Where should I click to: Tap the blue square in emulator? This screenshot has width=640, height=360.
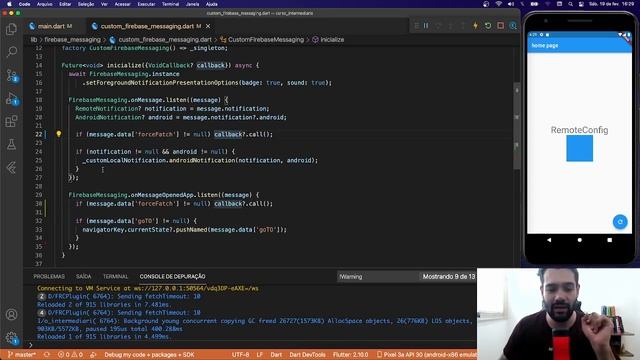(580, 149)
